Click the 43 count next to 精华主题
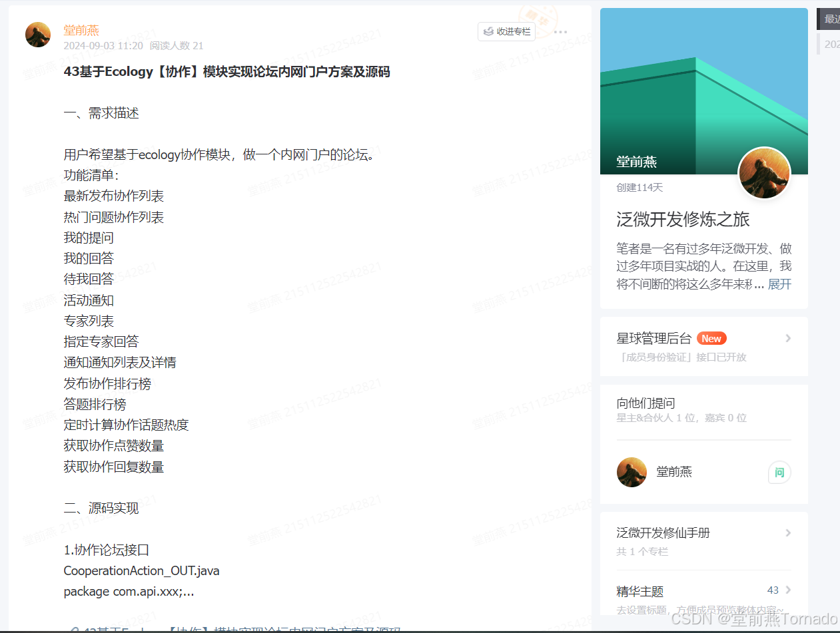The image size is (840, 633). tap(773, 590)
